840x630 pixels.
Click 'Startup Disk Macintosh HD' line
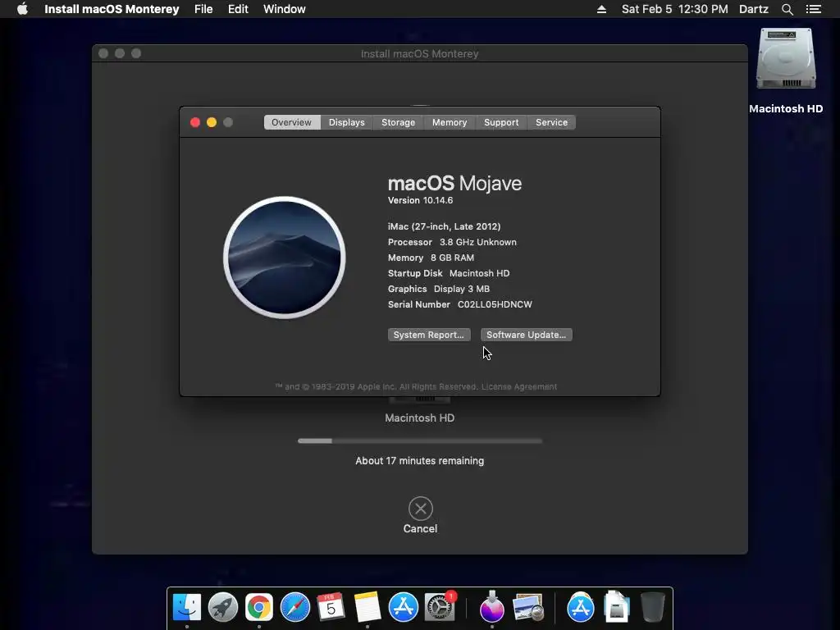coord(449,273)
